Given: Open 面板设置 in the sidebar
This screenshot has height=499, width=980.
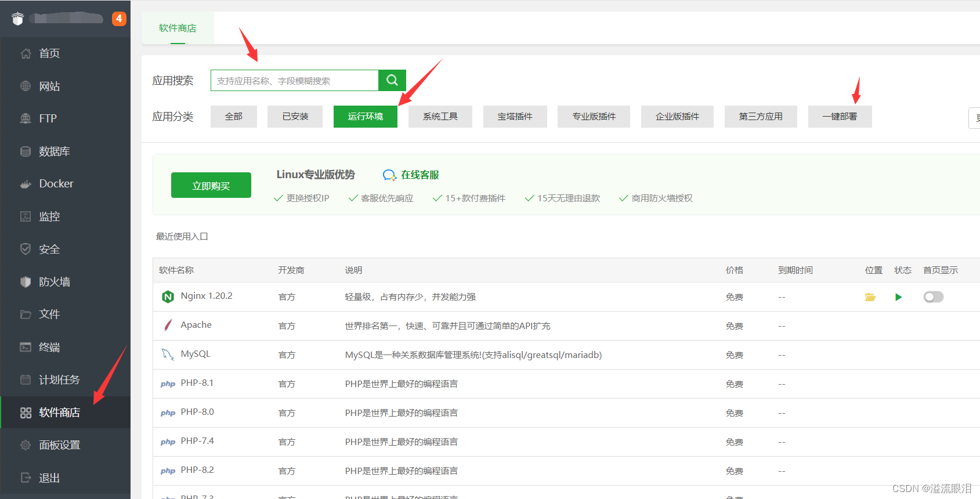Looking at the screenshot, I should [65, 445].
